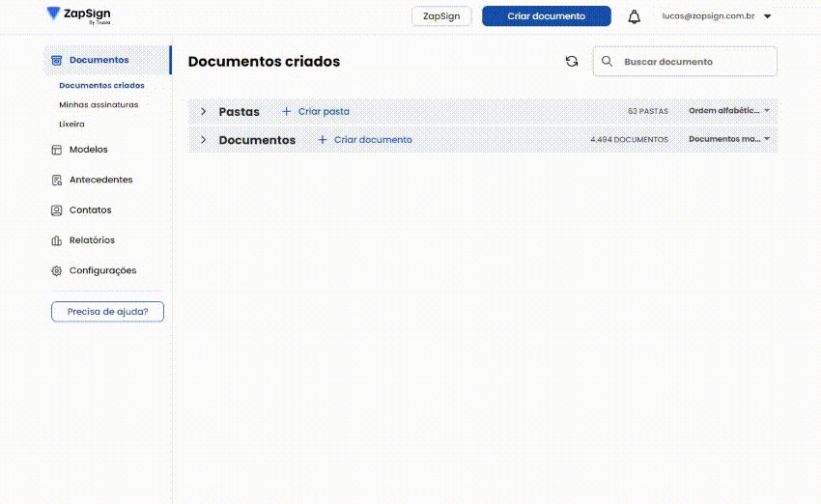Click the Configurações gear icon
This screenshot has width=821, height=504.
coord(57,270)
